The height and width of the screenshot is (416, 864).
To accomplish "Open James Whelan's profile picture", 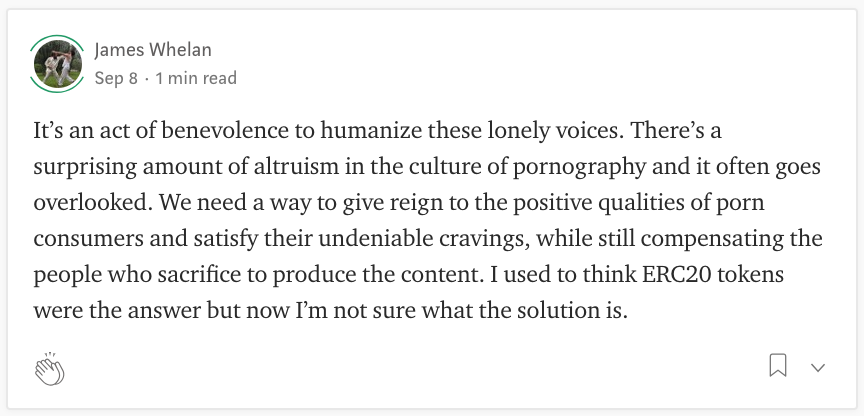I will (x=57, y=64).
